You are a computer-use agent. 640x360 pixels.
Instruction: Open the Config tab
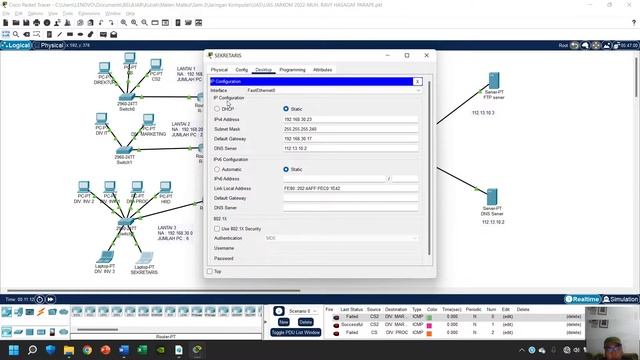point(241,70)
